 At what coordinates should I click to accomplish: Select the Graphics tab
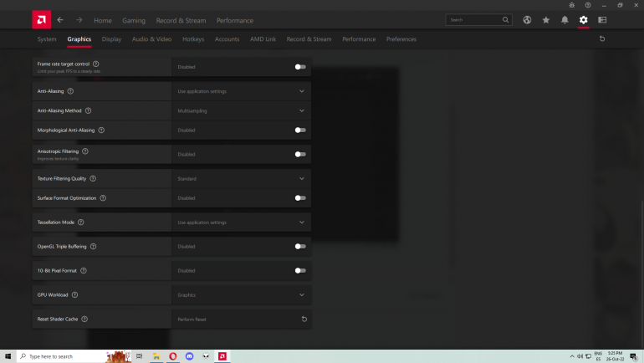click(x=79, y=39)
